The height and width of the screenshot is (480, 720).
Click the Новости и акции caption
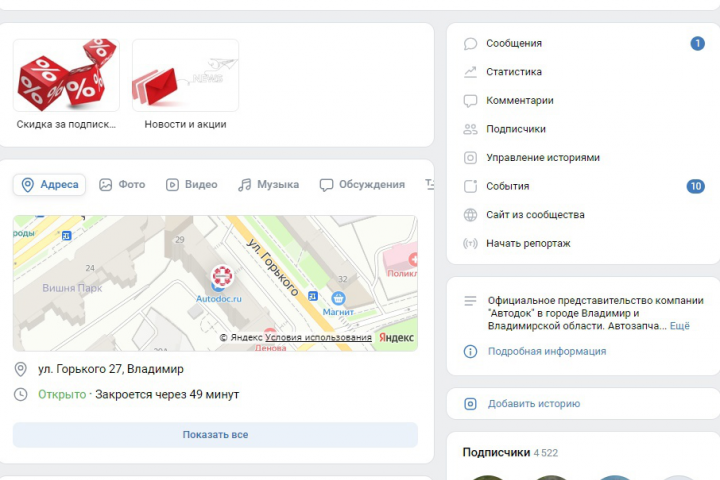coord(186,124)
